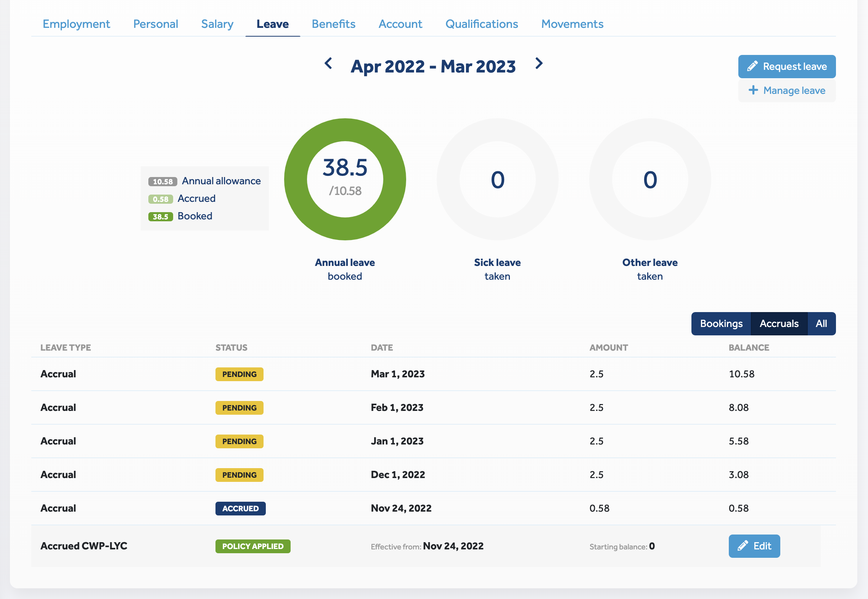This screenshot has height=599, width=868.
Task: Click the PENDING badge for Mar 1, 2023
Action: tap(239, 374)
